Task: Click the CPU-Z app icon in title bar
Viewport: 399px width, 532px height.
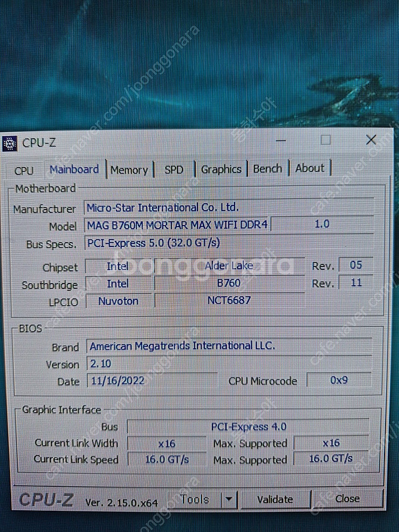Action: [x=10, y=144]
